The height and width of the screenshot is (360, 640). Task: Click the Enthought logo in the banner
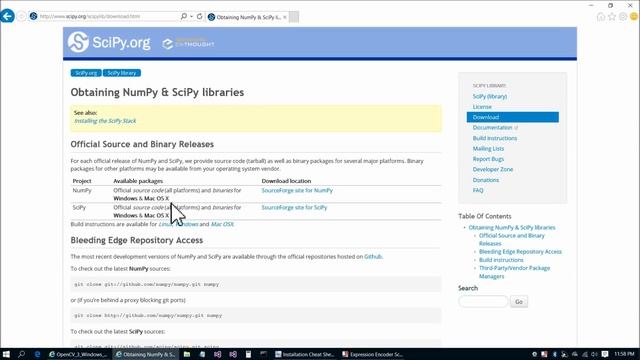coord(188,43)
